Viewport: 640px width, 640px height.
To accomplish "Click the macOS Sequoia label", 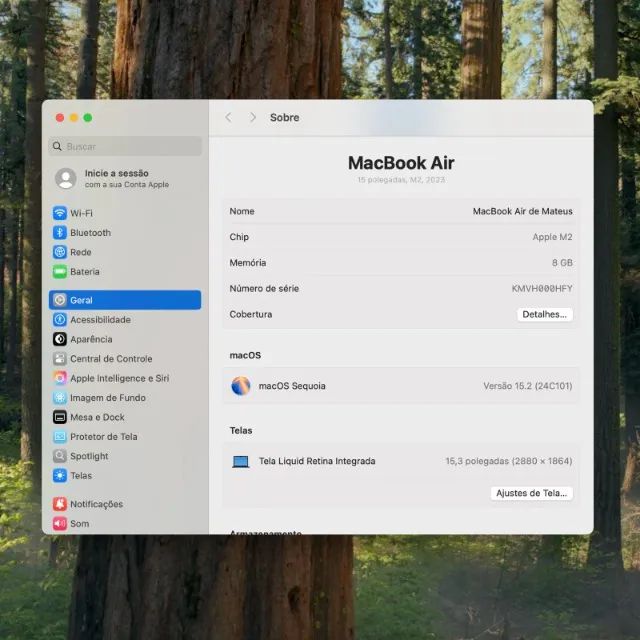I will pos(292,386).
